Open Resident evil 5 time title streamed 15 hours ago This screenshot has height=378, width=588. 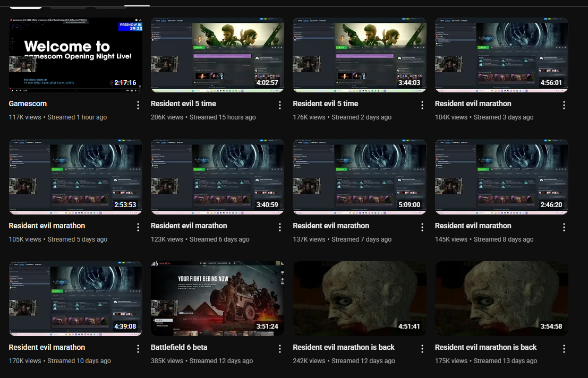(183, 104)
